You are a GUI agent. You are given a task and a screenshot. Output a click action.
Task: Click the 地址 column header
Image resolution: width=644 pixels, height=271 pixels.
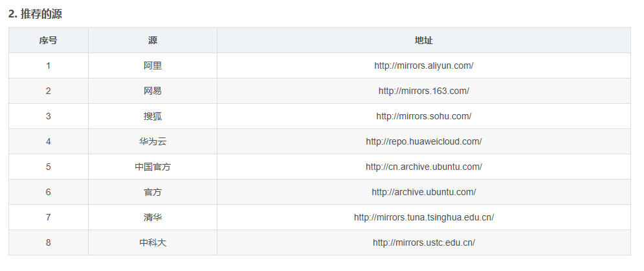(x=423, y=40)
